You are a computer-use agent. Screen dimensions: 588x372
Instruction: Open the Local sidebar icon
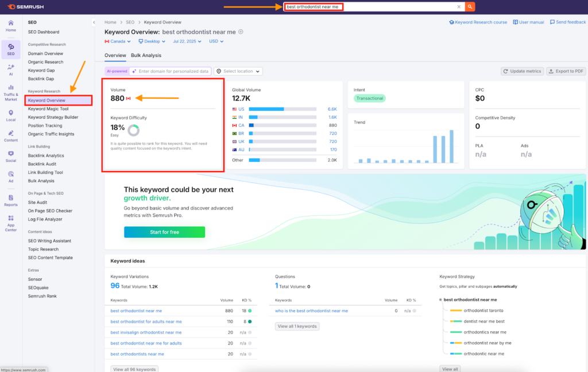coord(11,115)
